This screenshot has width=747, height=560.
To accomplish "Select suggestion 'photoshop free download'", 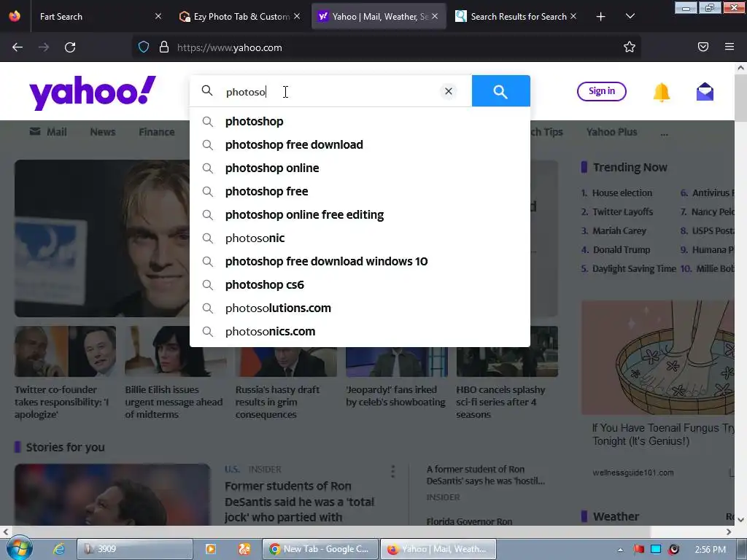I will pos(360,145).
